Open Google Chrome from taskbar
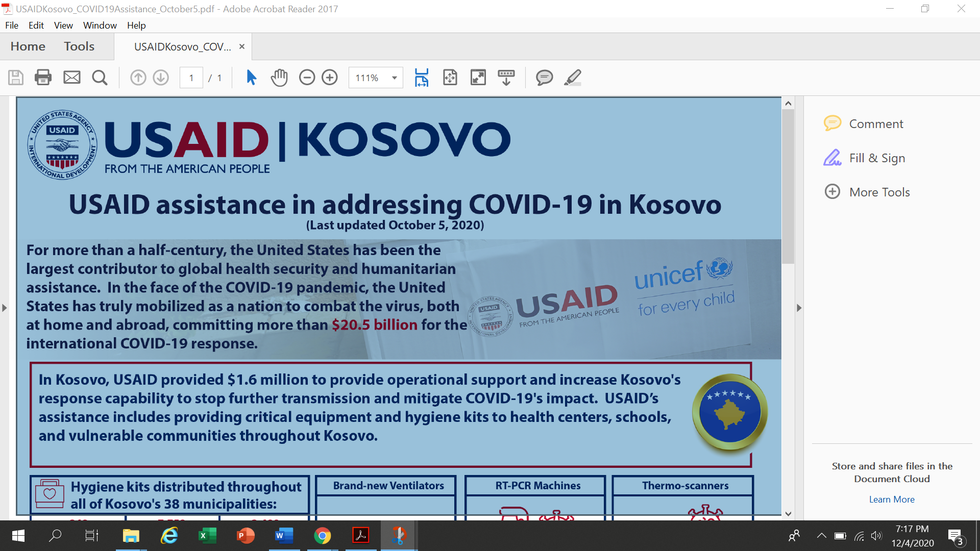This screenshot has width=980, height=551. point(322,536)
